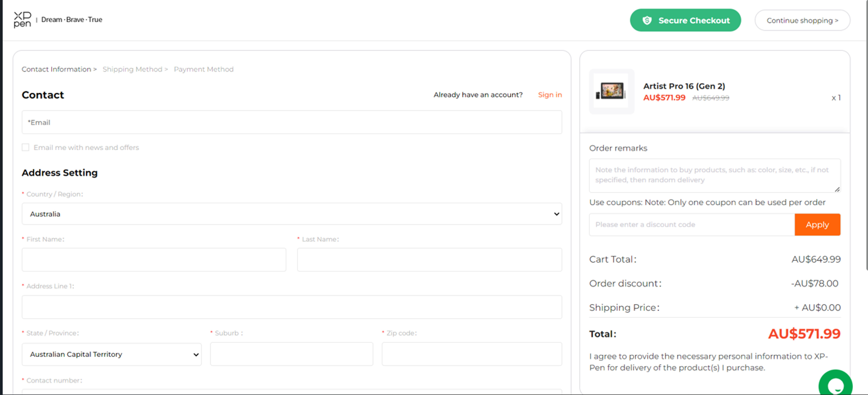Click the Dream · Brave · True tagline
The width and height of the screenshot is (868, 395).
[72, 19]
